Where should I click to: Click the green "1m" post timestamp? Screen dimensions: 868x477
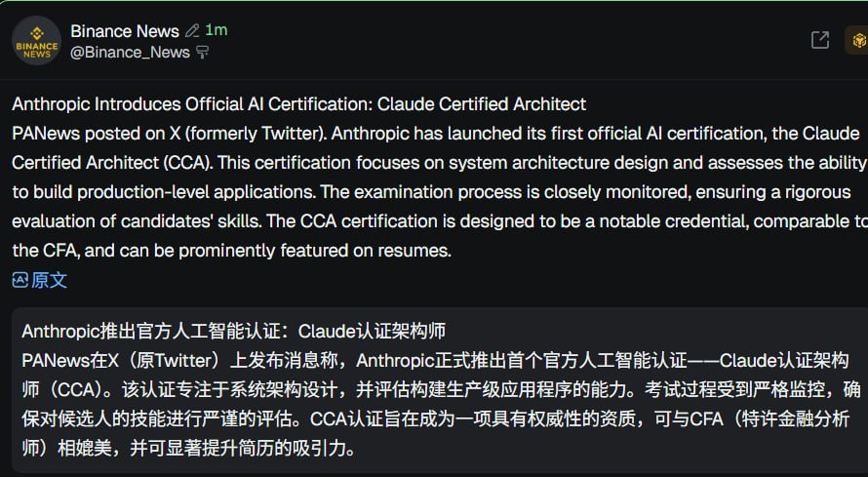point(216,30)
